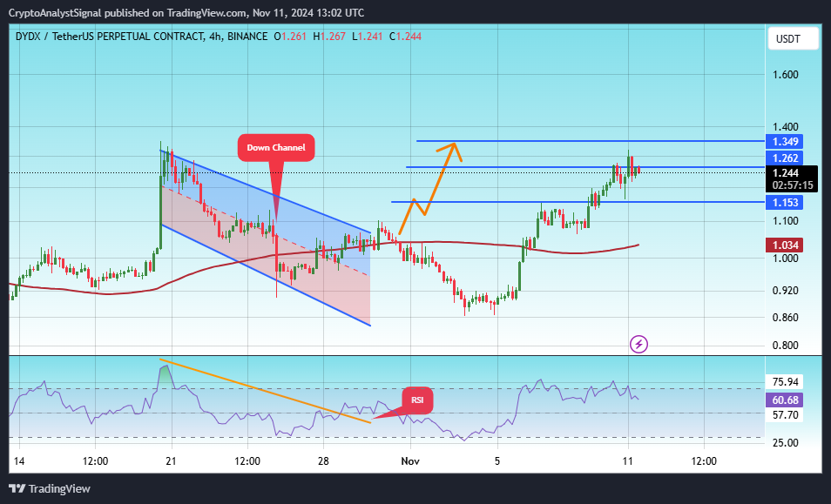
Task: Click the 1.153 price level label
Action: [x=784, y=202]
